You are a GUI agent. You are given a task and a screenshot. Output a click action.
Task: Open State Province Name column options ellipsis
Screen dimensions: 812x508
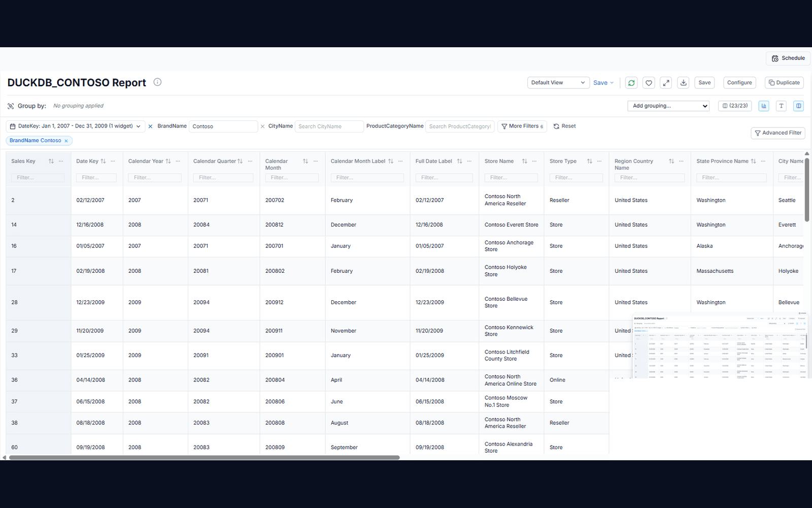[x=763, y=161]
